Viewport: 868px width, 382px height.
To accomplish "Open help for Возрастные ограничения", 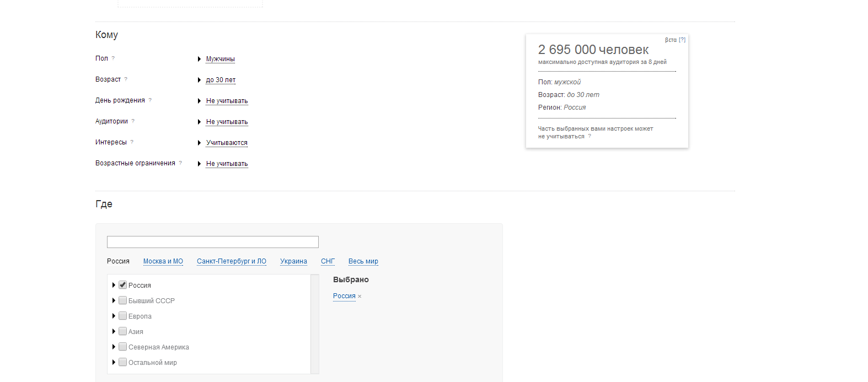I will coord(180,163).
